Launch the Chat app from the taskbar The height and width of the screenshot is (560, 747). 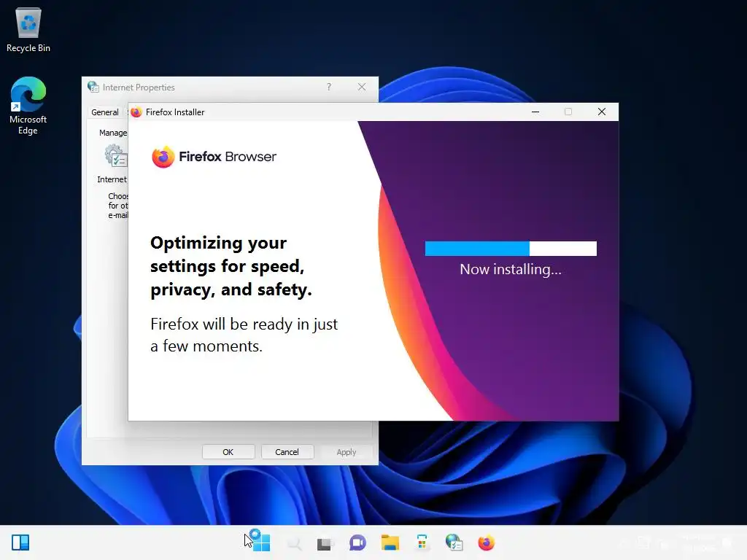[x=357, y=542]
